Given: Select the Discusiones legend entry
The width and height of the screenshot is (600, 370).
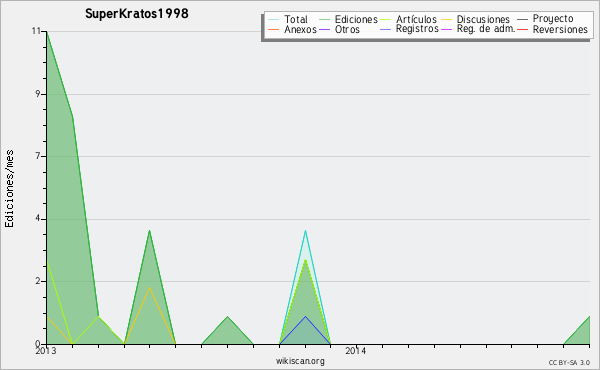Looking at the screenshot, I should 483,19.
